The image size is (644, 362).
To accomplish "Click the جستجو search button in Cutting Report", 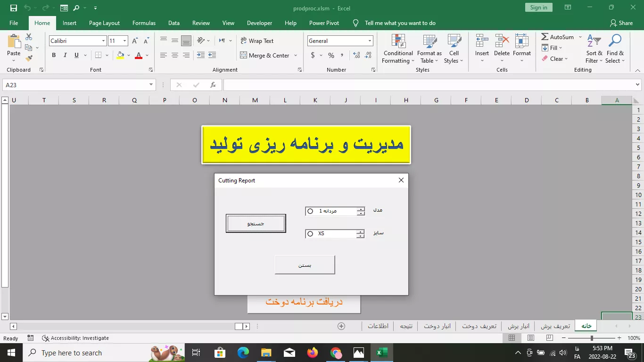I will [x=256, y=223].
